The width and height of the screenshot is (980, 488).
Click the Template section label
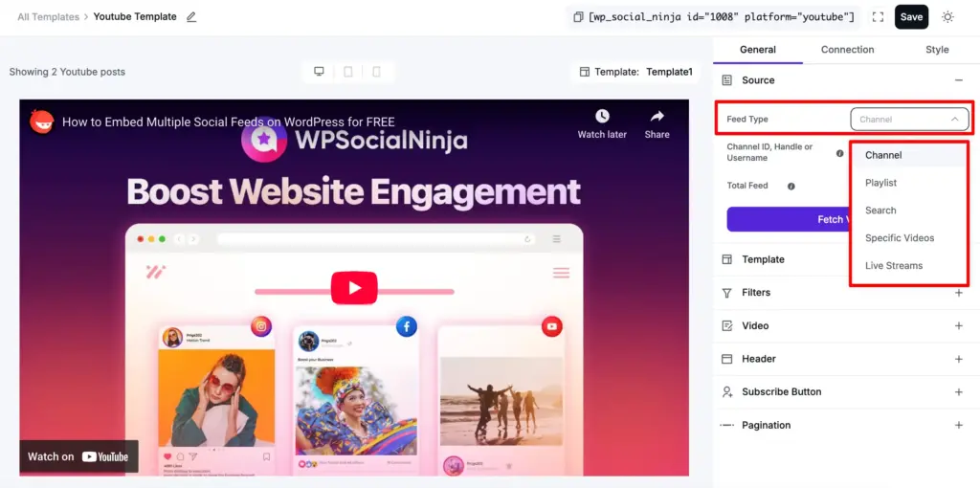763,259
